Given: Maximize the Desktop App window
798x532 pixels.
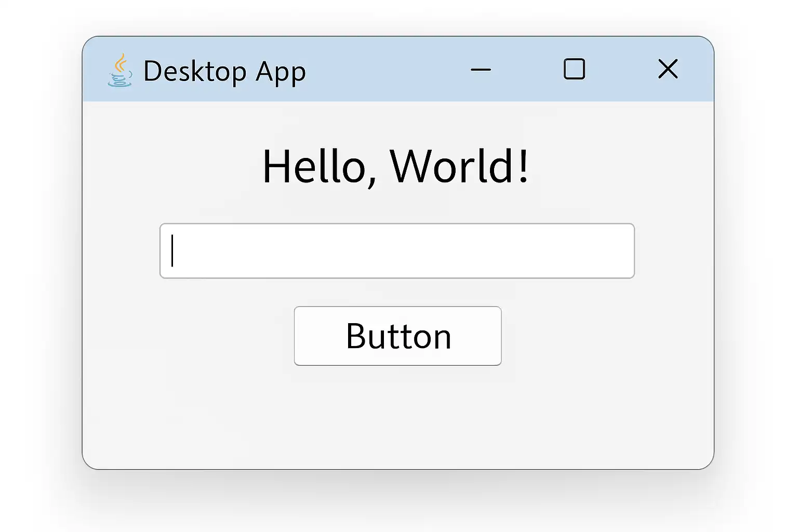Looking at the screenshot, I should click(x=574, y=69).
